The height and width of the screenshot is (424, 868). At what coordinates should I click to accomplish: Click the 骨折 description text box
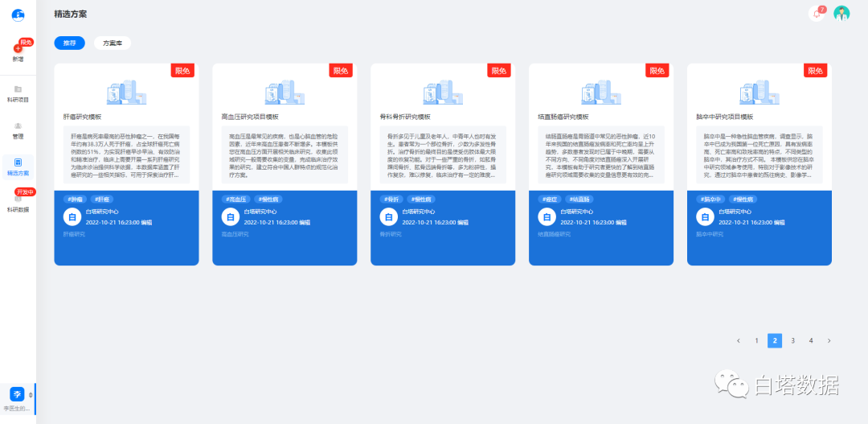443,154
